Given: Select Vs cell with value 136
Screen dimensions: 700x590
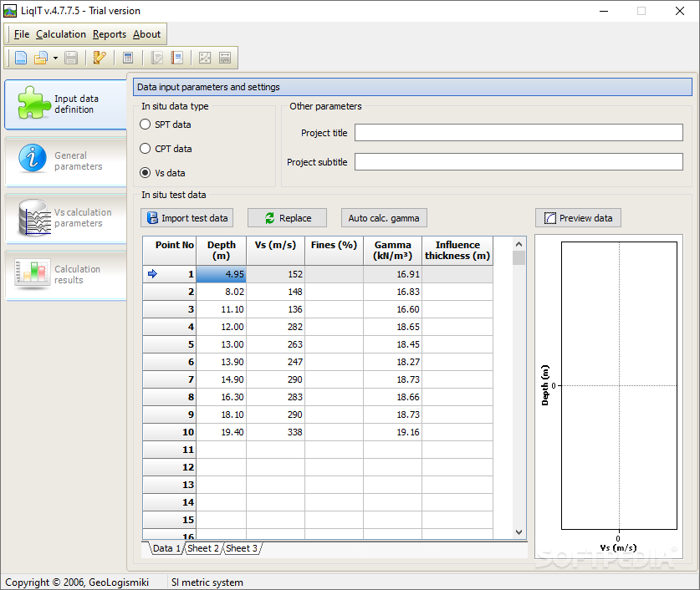Looking at the screenshot, I should pyautogui.click(x=275, y=309).
